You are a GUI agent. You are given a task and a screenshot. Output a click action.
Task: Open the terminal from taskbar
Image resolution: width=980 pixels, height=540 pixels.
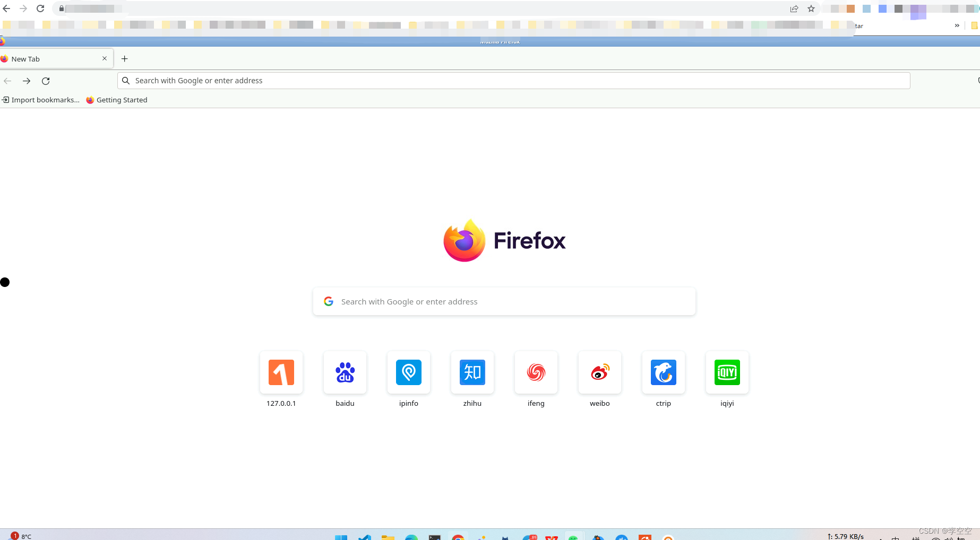(x=435, y=537)
